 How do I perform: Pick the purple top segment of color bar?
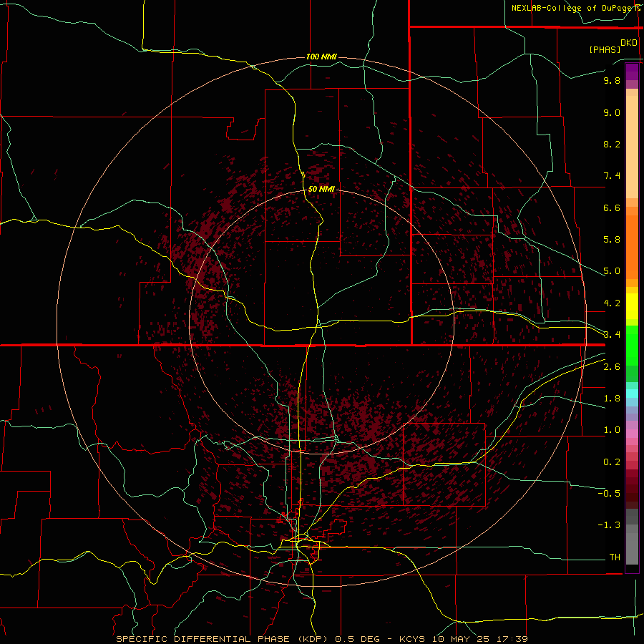click(632, 72)
